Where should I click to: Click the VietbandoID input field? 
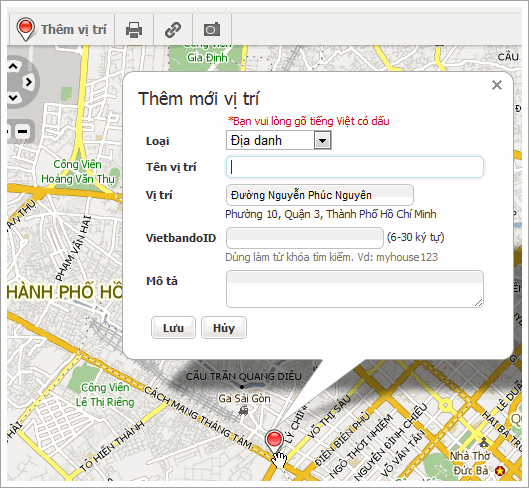coord(305,238)
